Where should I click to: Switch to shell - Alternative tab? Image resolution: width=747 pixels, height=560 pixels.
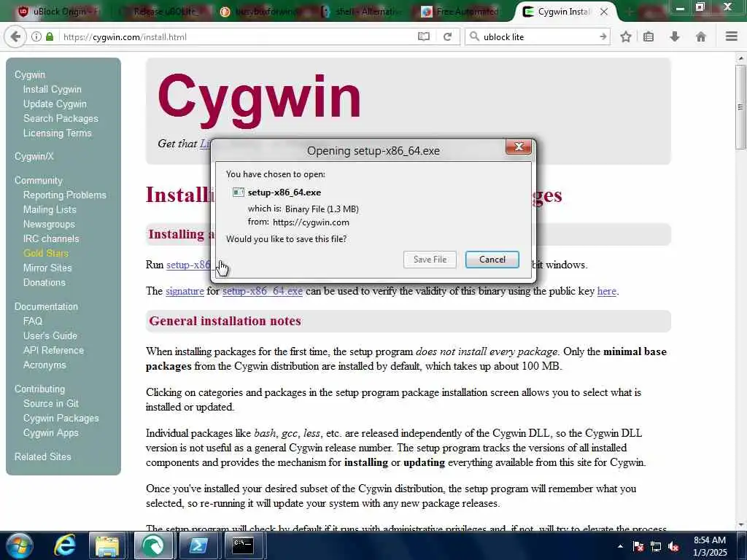click(363, 12)
